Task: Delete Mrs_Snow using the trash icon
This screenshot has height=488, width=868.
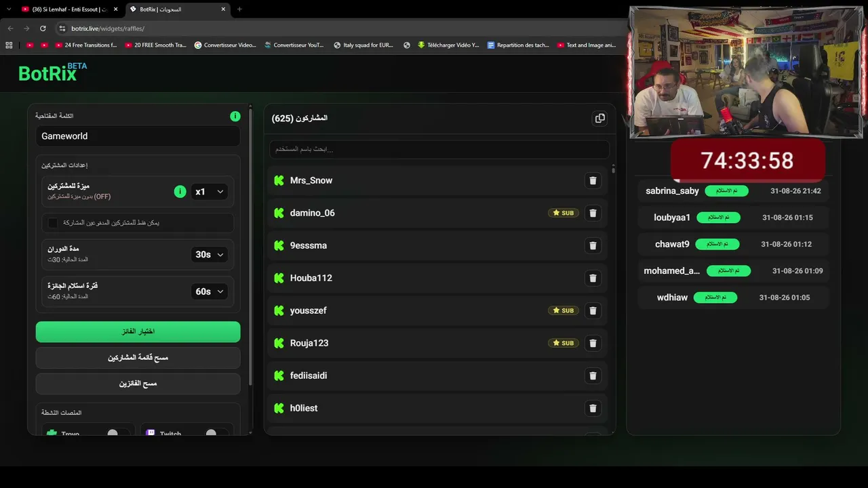Action: pos(593,180)
